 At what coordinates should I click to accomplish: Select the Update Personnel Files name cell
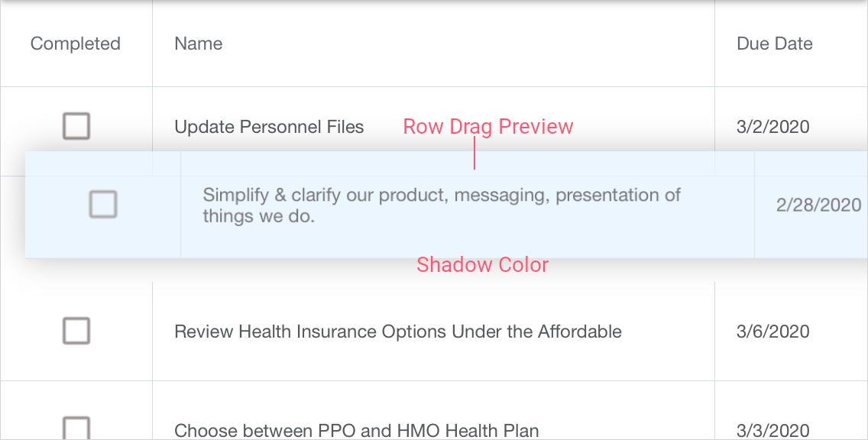[269, 127]
